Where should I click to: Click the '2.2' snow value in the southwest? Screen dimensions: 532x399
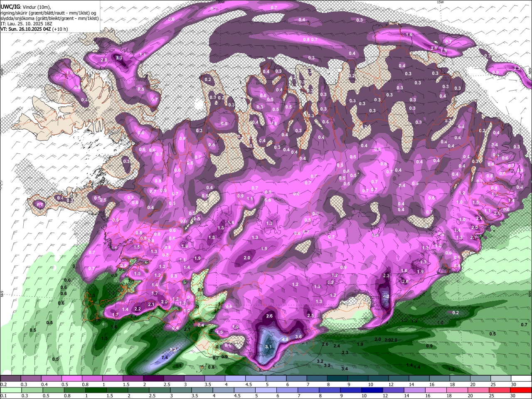click(x=138, y=309)
